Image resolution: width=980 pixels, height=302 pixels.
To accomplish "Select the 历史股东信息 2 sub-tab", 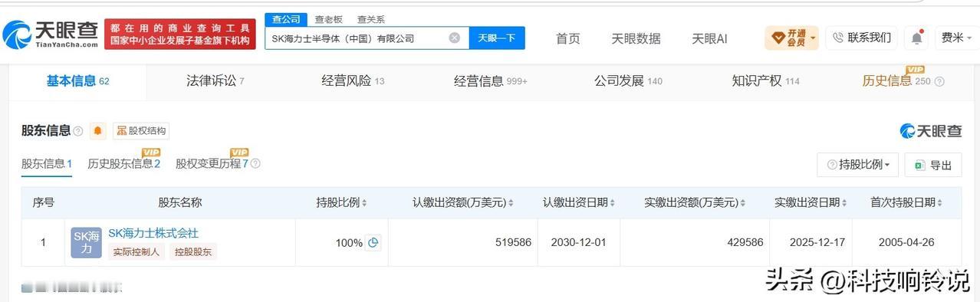I will [x=124, y=163].
